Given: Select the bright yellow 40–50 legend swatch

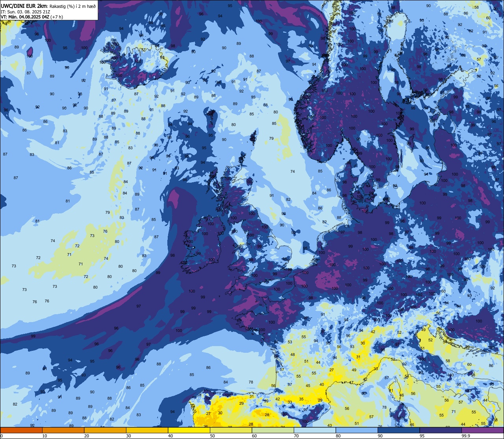Looking at the screenshot, I should (x=189, y=430).
